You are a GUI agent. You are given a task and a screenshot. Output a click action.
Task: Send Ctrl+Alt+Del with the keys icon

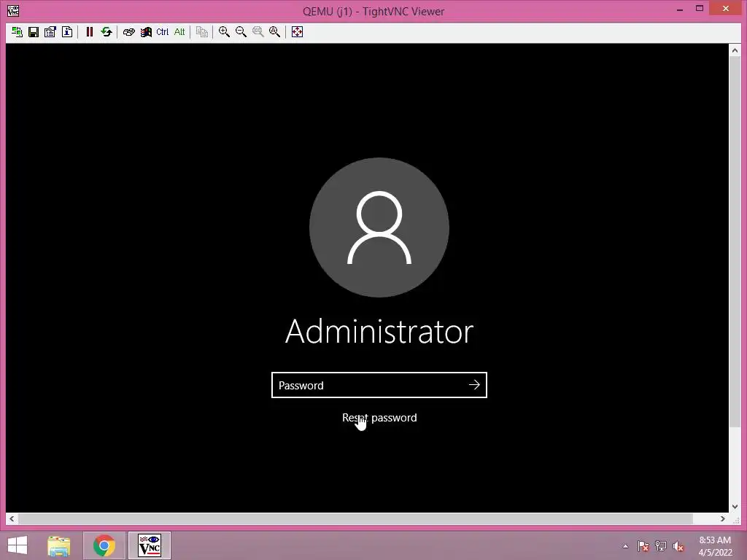pyautogui.click(x=128, y=32)
